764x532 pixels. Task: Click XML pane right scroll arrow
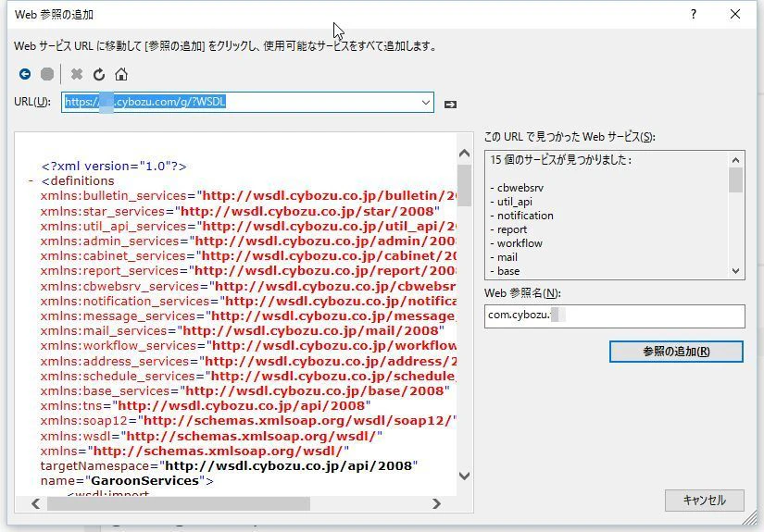click(436, 503)
